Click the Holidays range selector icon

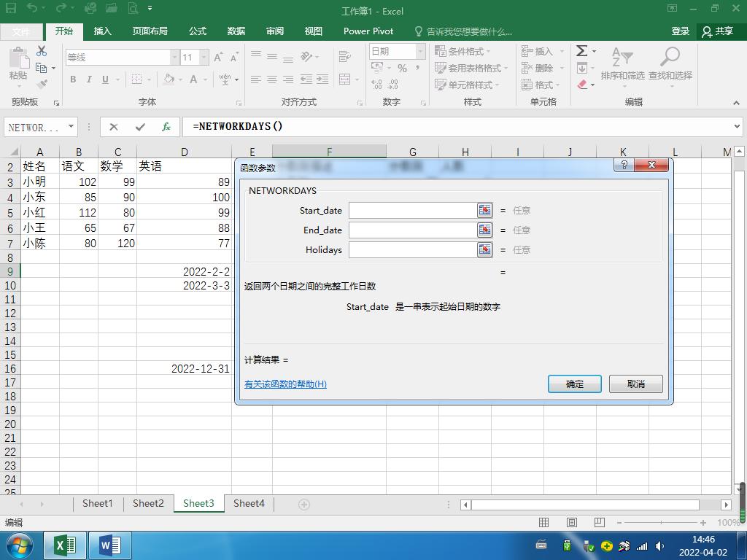point(484,249)
